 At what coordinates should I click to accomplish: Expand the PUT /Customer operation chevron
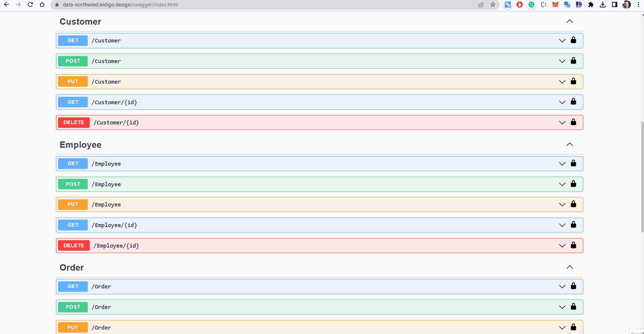[x=562, y=82]
